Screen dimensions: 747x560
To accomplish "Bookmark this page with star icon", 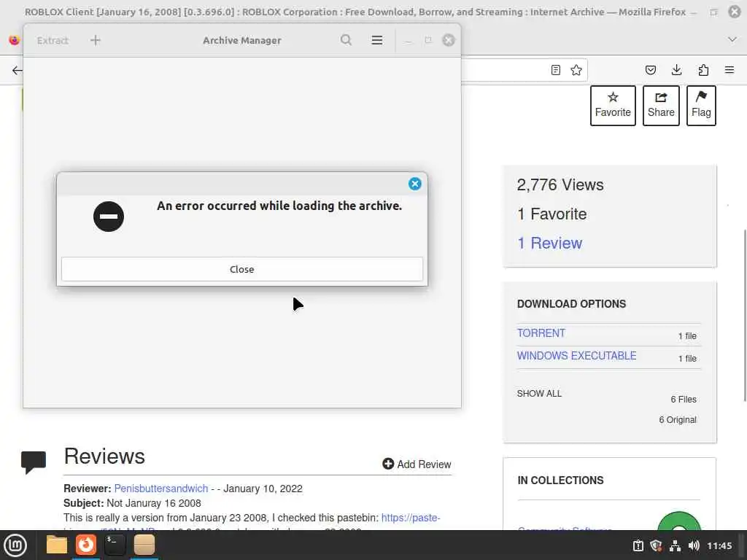I will tap(576, 70).
